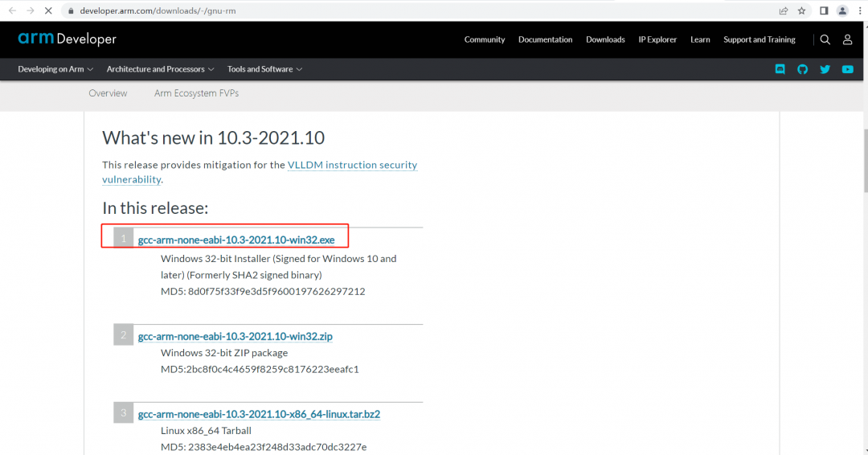
Task: Open the Community menu item
Action: (485, 39)
